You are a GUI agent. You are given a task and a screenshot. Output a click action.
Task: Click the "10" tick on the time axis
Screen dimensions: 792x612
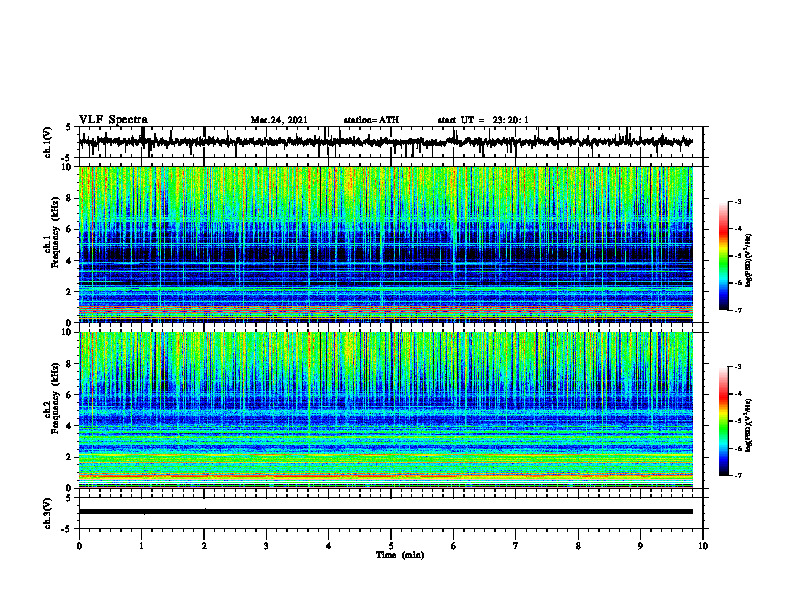point(703,546)
